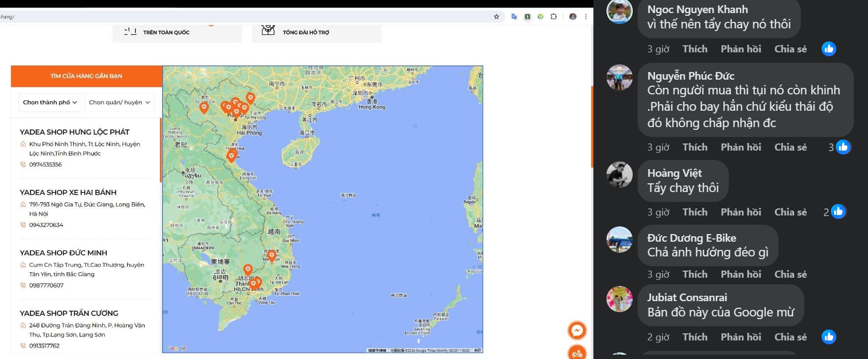Click the orange scooter floating icon
Viewport: 868px width, 359px height.
coord(577,353)
